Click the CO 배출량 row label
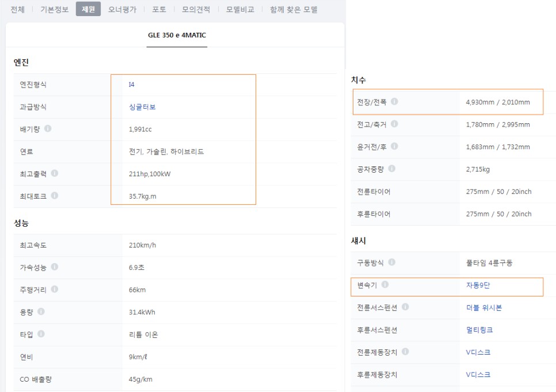This screenshot has width=556, height=392. (36, 379)
